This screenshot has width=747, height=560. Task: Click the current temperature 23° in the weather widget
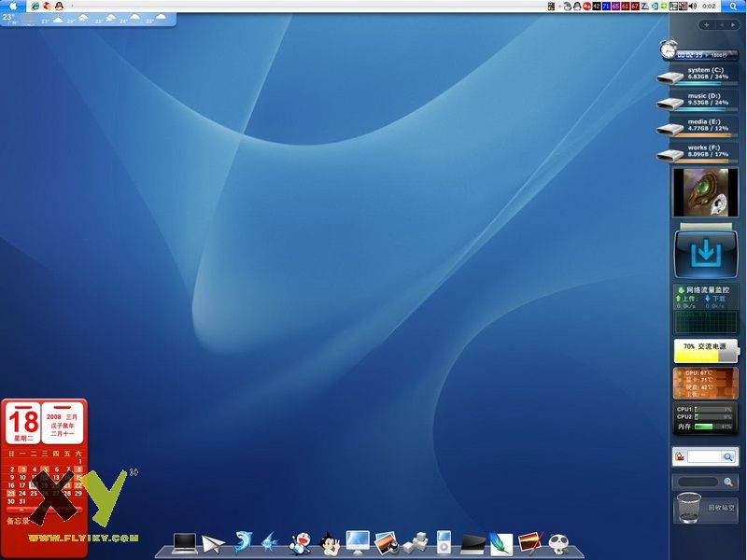click(x=8, y=17)
